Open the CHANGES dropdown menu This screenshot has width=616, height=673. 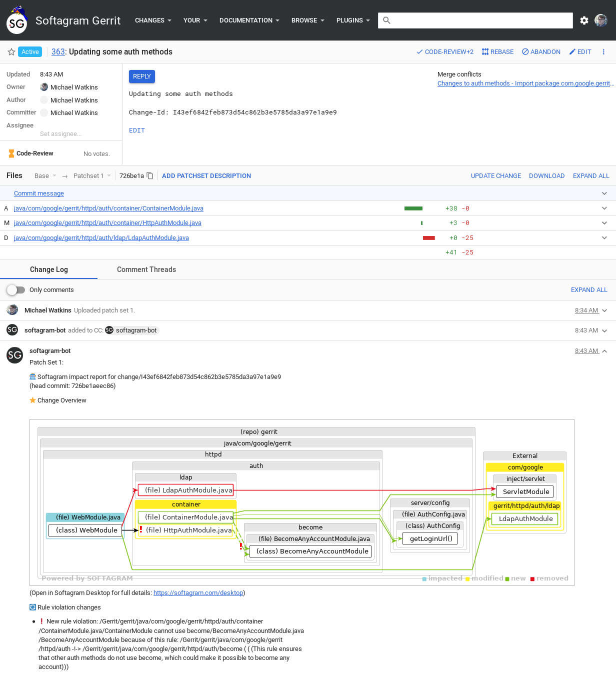pos(153,20)
